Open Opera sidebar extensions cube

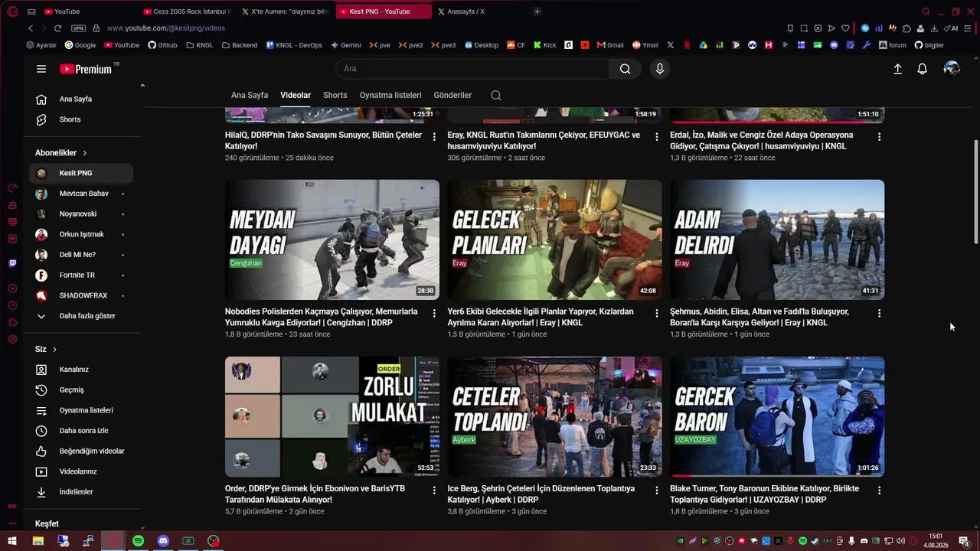coord(12,322)
